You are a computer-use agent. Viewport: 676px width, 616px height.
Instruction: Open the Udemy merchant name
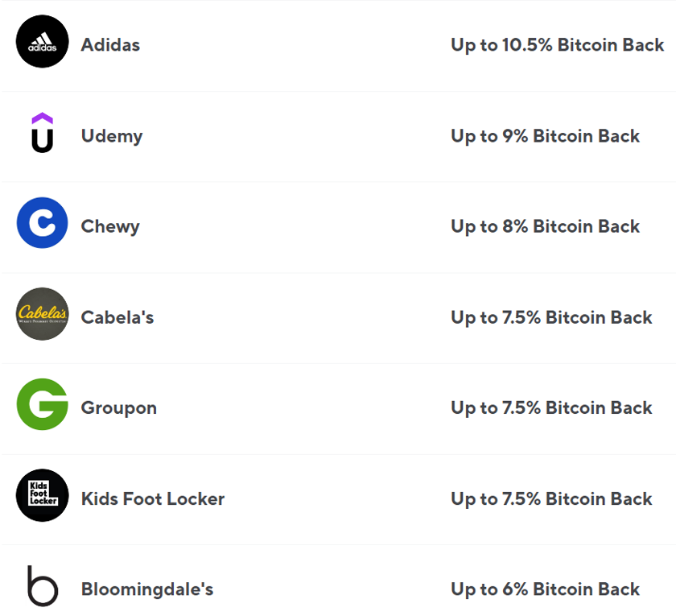pos(112,136)
